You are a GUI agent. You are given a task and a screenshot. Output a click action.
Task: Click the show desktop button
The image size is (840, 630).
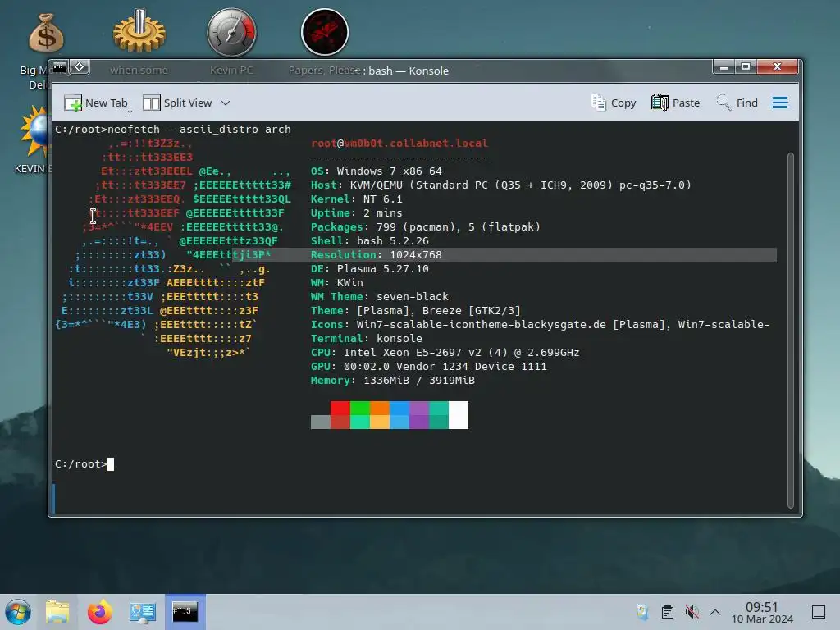pos(819,612)
